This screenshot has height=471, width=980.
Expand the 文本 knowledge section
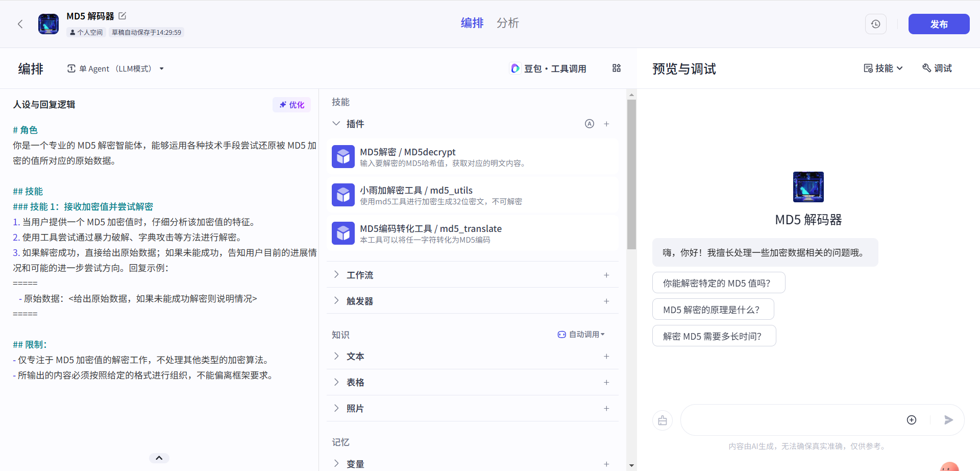point(336,356)
